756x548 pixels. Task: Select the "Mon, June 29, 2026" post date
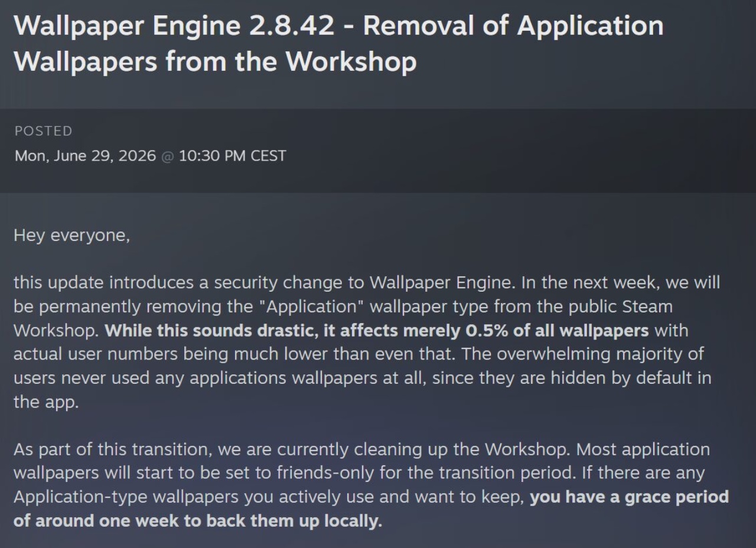pos(85,156)
